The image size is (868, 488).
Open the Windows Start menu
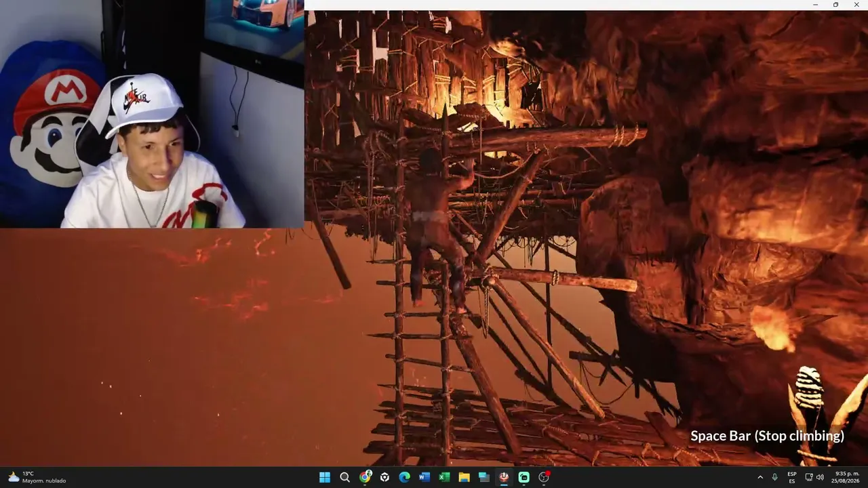[325, 477]
